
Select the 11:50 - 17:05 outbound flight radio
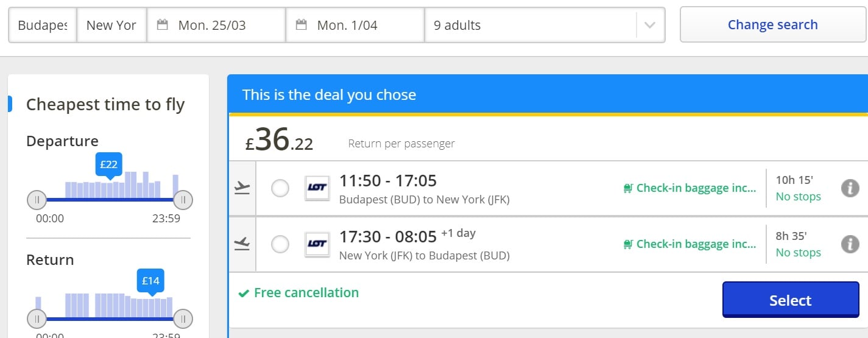point(280,188)
